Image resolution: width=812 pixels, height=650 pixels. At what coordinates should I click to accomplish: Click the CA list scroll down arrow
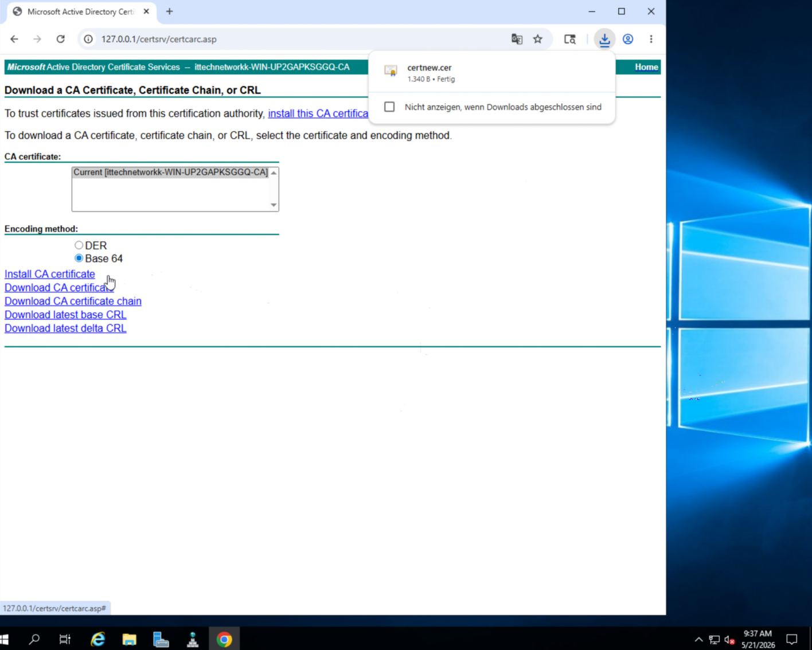(274, 205)
